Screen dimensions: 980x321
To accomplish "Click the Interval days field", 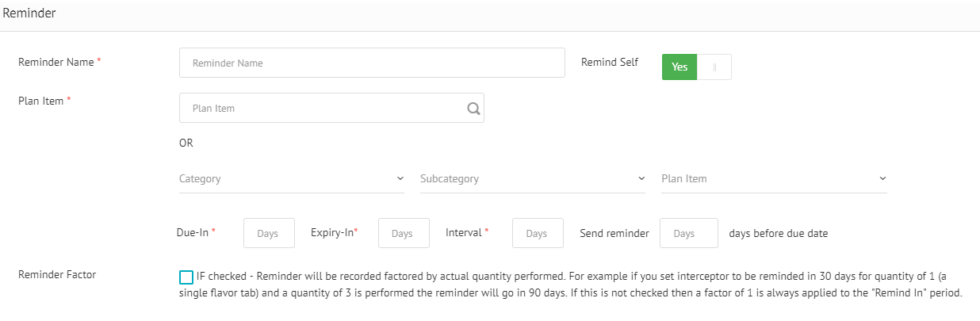I will [x=538, y=234].
